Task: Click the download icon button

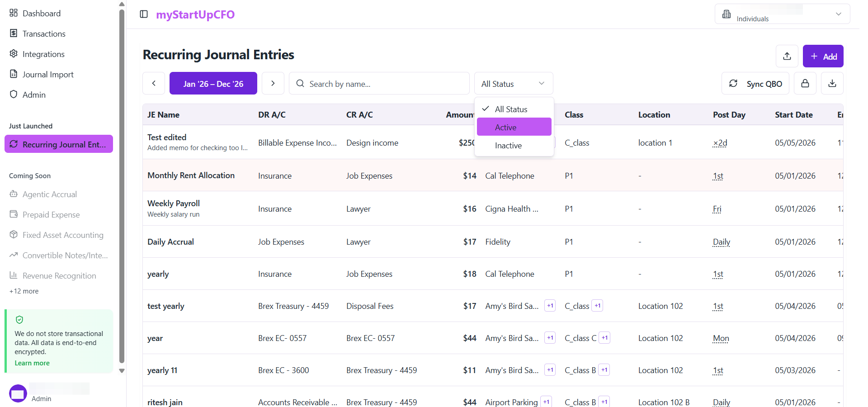Action: 832,83
